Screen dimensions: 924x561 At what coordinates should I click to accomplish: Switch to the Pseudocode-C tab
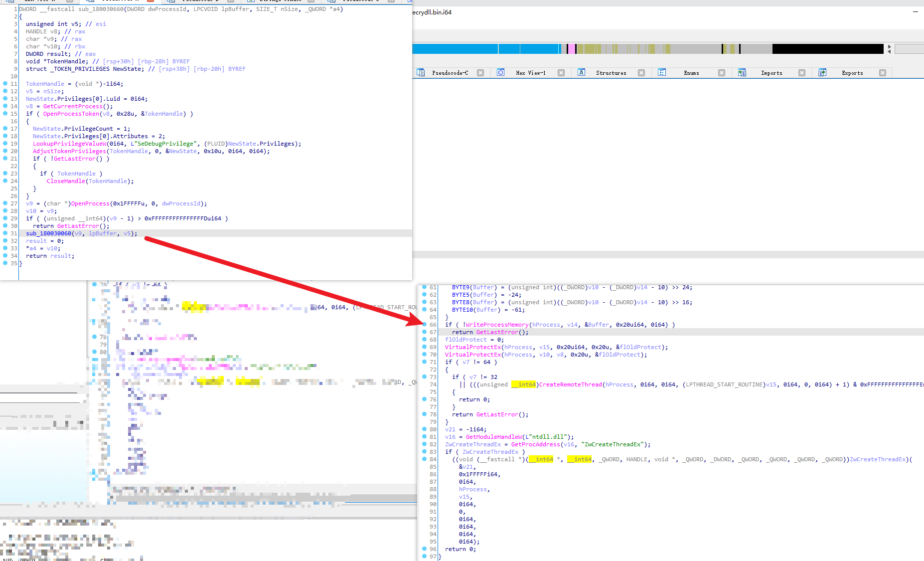pyautogui.click(x=450, y=73)
